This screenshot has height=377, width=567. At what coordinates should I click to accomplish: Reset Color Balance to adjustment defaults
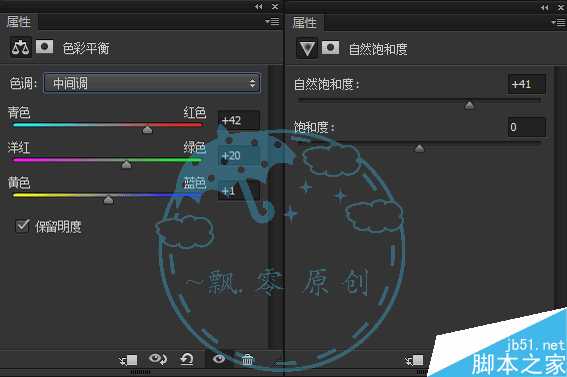(x=187, y=359)
